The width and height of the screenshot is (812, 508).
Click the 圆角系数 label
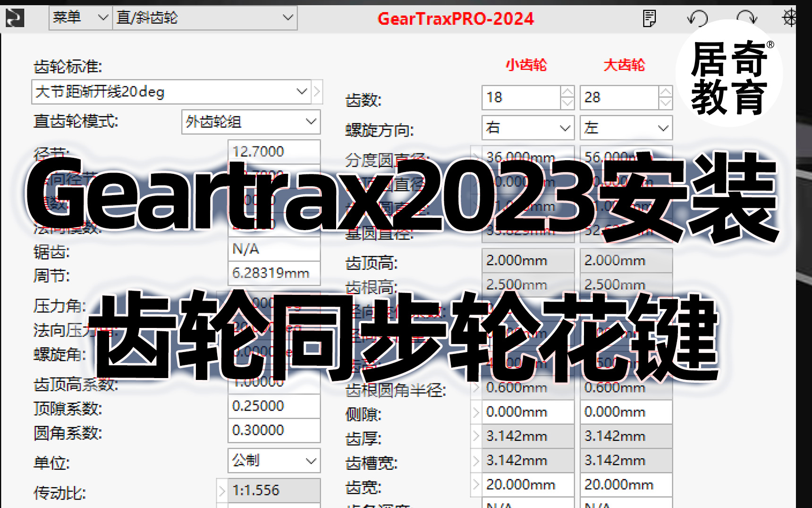click(x=68, y=433)
